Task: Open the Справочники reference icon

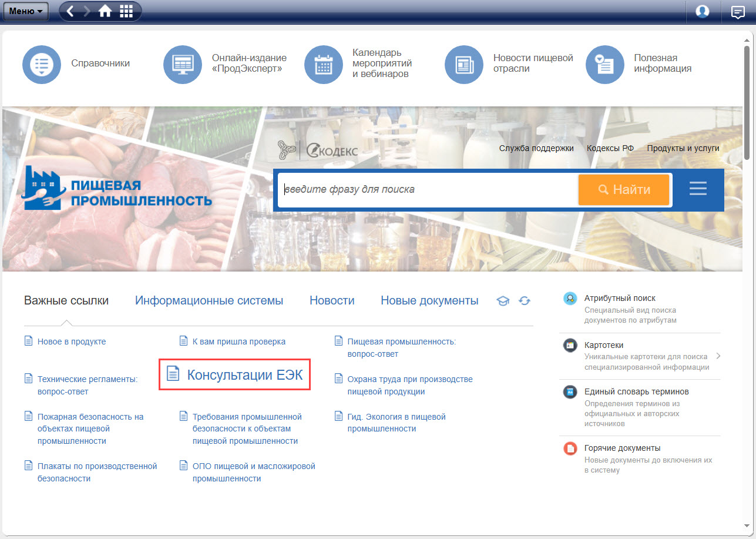Action: point(42,64)
